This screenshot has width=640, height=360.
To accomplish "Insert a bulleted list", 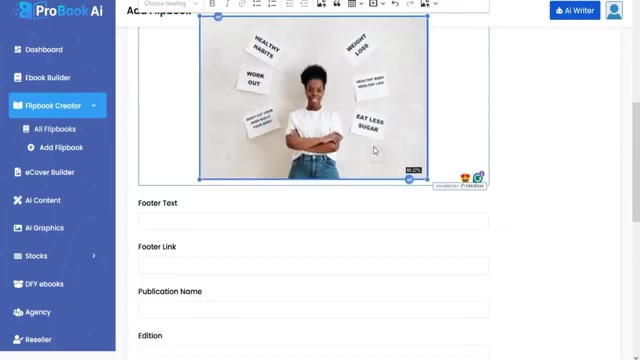I will pyautogui.click(x=257, y=4).
